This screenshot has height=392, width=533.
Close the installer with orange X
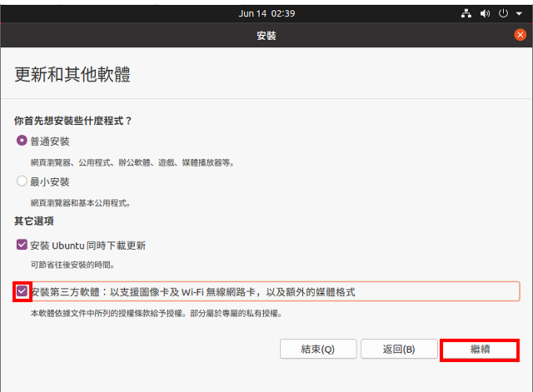pos(520,35)
